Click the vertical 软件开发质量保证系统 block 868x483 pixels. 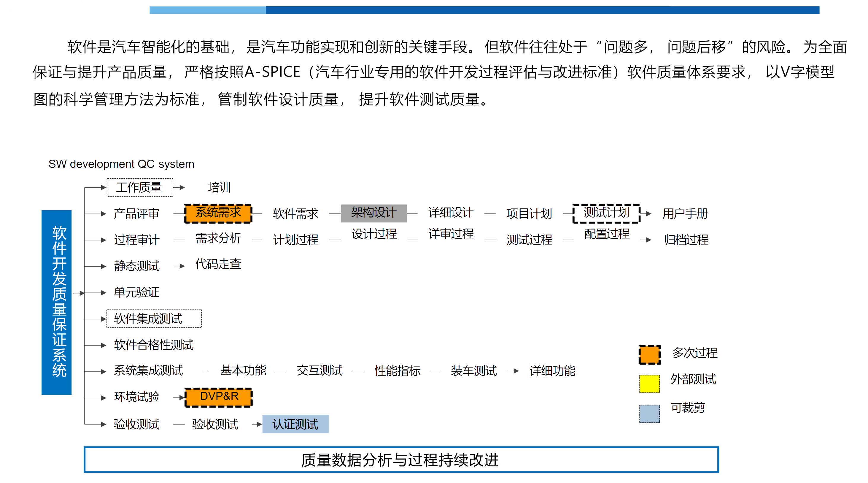[x=57, y=302]
